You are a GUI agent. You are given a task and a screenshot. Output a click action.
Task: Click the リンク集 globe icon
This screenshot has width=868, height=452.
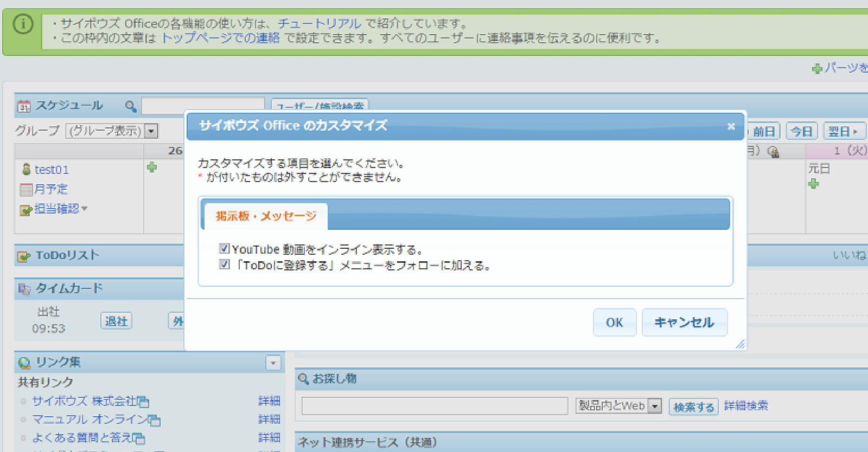coord(24,363)
